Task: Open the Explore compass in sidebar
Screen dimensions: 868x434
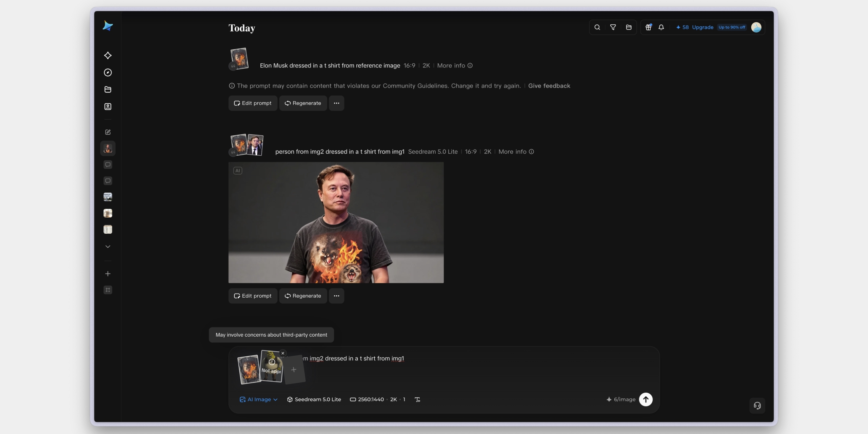Action: pos(108,73)
